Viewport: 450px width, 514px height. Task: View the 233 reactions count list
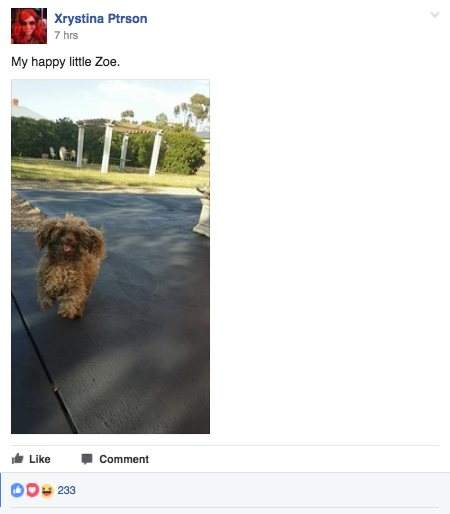[66, 490]
